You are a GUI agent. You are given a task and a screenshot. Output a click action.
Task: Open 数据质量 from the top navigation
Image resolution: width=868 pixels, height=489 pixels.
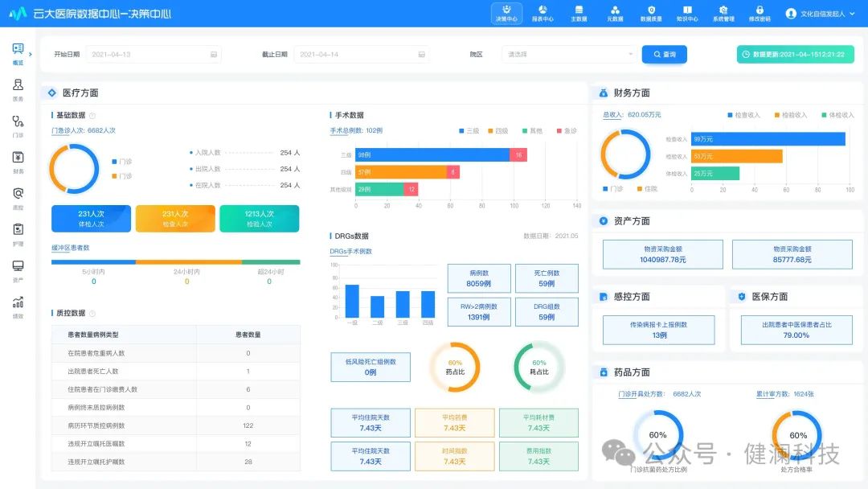651,12
